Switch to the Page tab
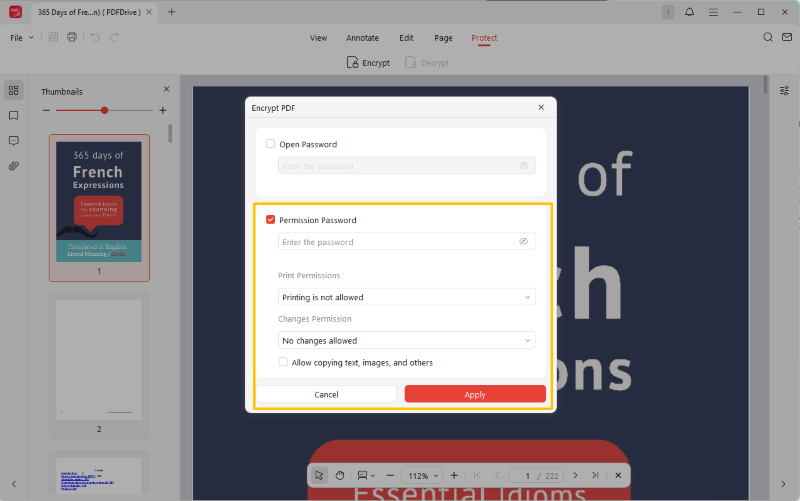Viewport: 800px width, 501px height. pos(443,38)
